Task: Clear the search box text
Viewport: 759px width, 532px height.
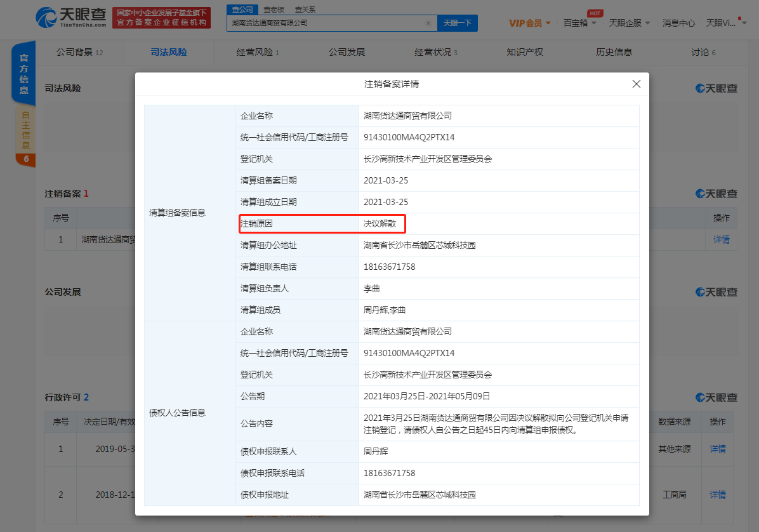Action: click(428, 23)
